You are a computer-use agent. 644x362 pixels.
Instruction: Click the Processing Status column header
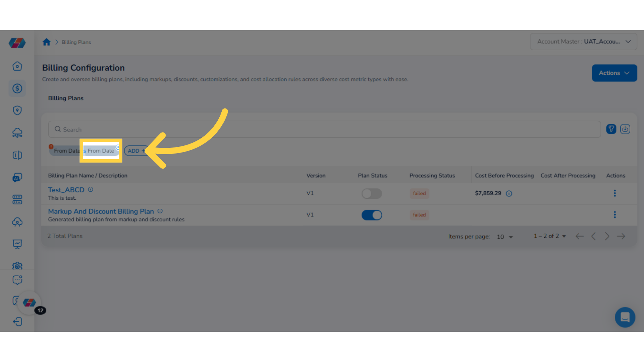click(432, 175)
